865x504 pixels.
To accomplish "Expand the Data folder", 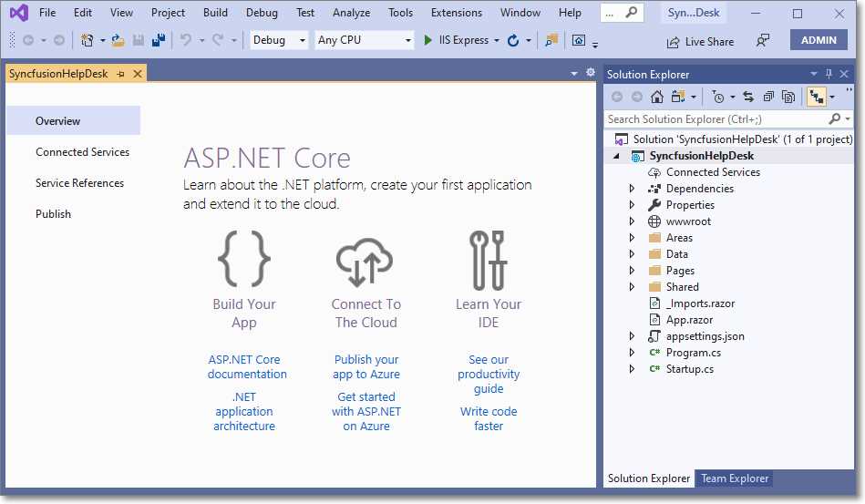I will click(x=633, y=254).
